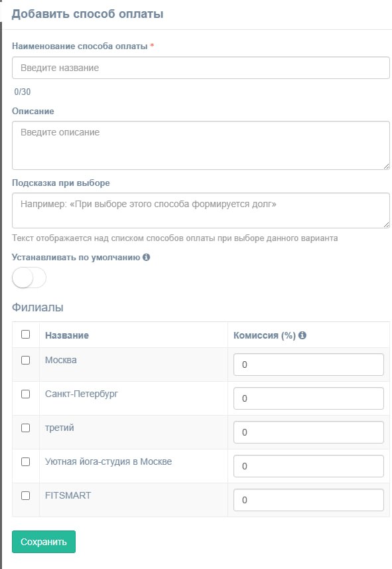Click the commission field for FITSMART
392x569 pixels.
(x=308, y=500)
